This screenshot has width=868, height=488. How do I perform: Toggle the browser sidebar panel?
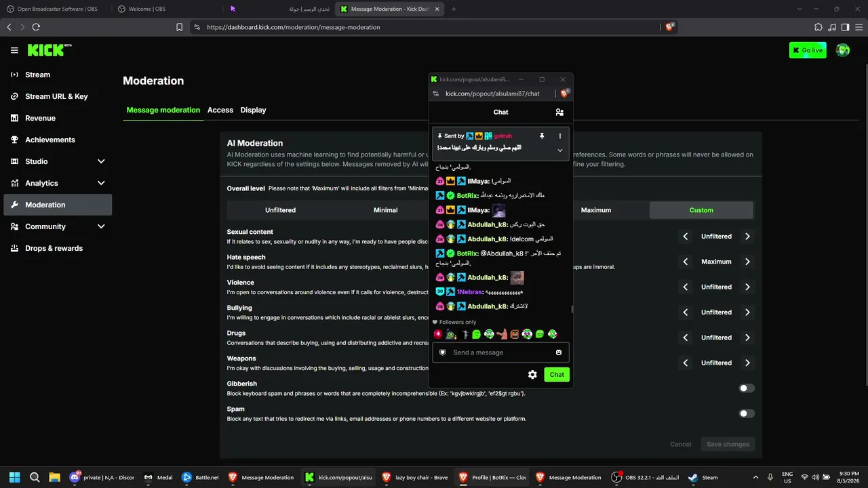(845, 27)
